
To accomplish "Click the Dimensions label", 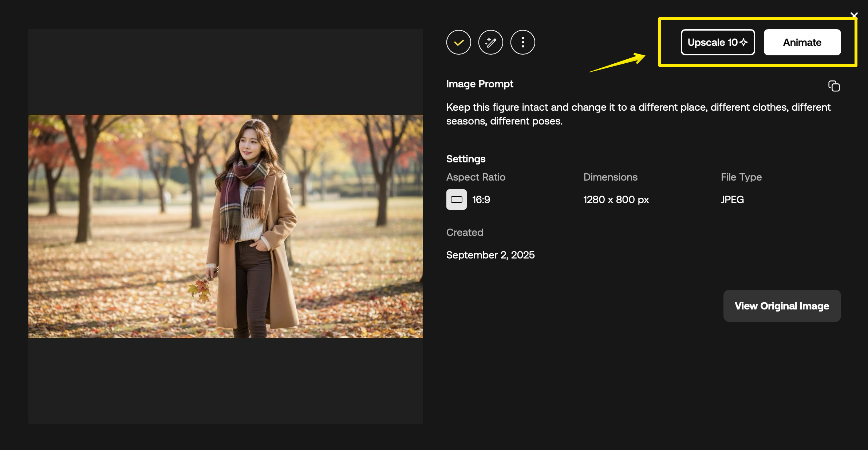I will click(x=610, y=177).
